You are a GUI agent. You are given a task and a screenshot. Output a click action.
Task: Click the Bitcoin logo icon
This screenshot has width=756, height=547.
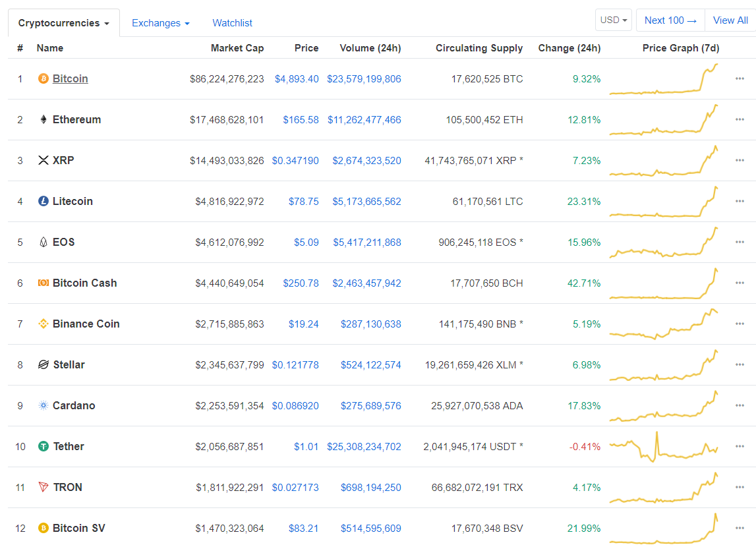tap(43, 78)
